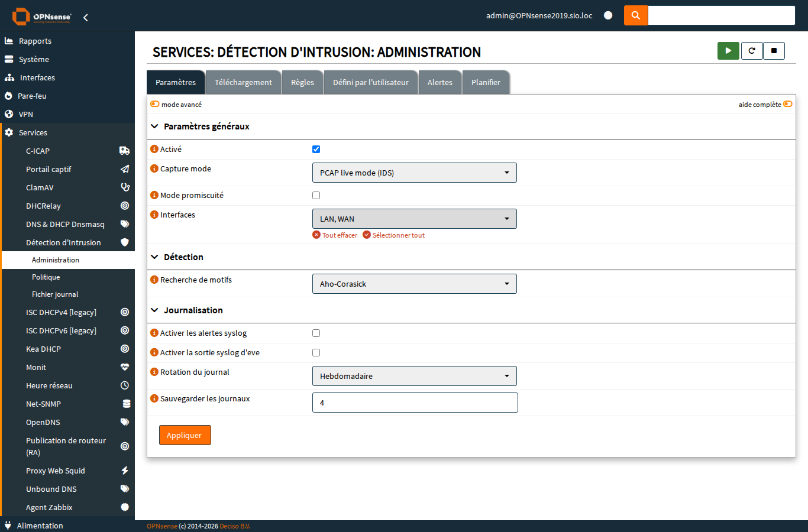
Task: Open the Interfaces LAN, WAN dropdown
Action: point(415,219)
